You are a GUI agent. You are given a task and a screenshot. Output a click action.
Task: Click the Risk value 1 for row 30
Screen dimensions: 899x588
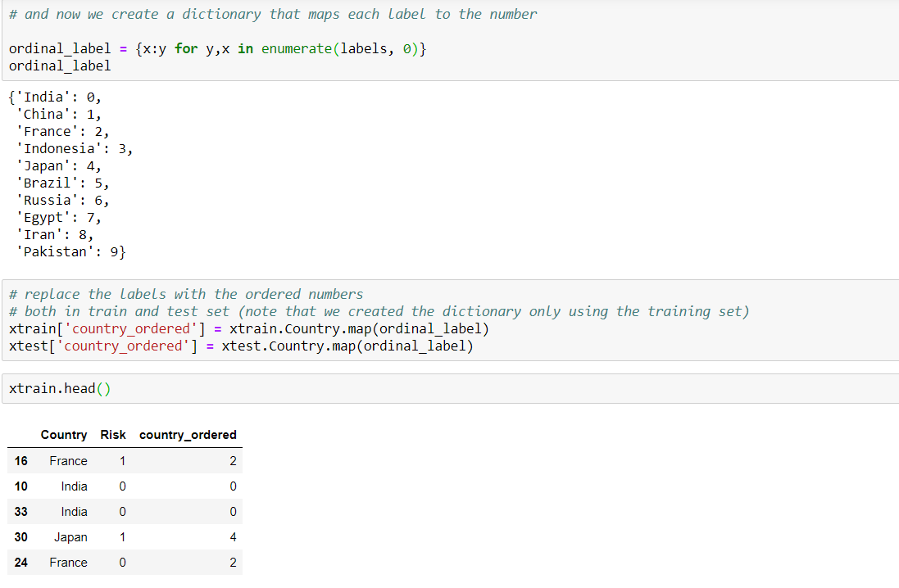(122, 536)
